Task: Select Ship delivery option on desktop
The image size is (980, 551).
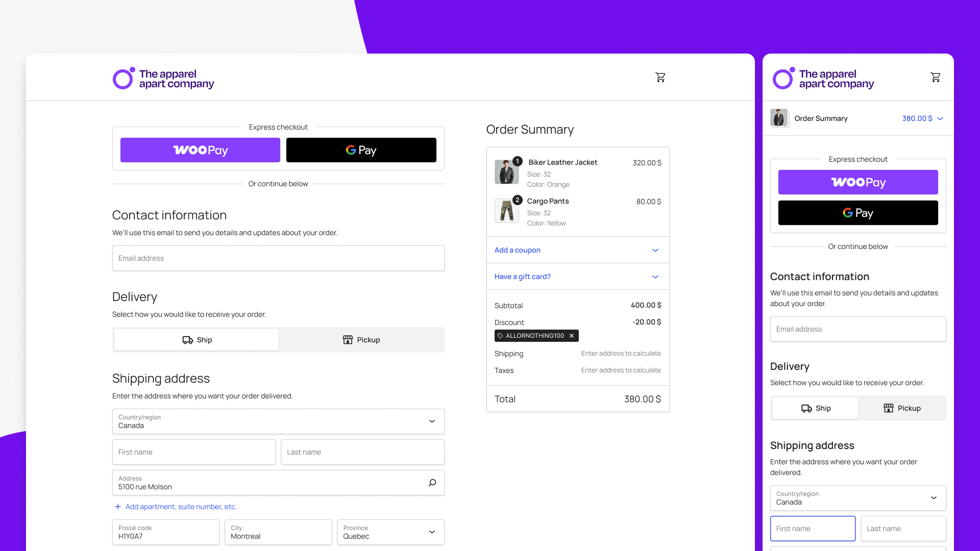Action: point(197,340)
